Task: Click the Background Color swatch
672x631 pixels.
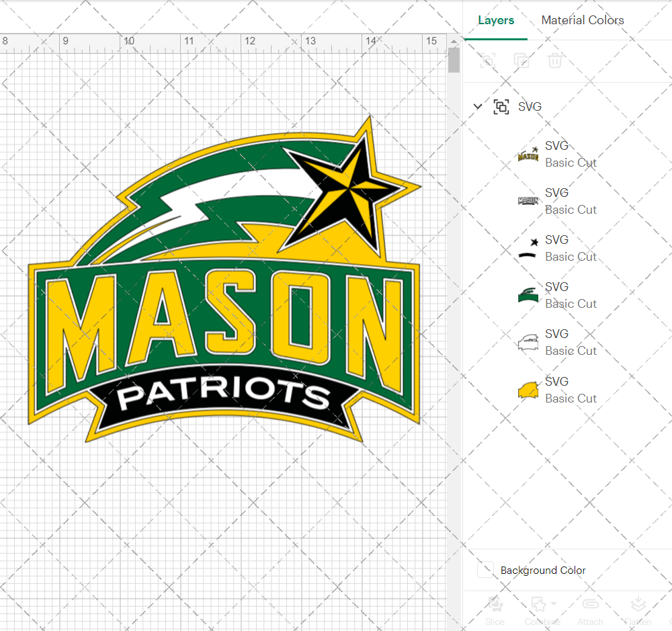Action: [485, 570]
